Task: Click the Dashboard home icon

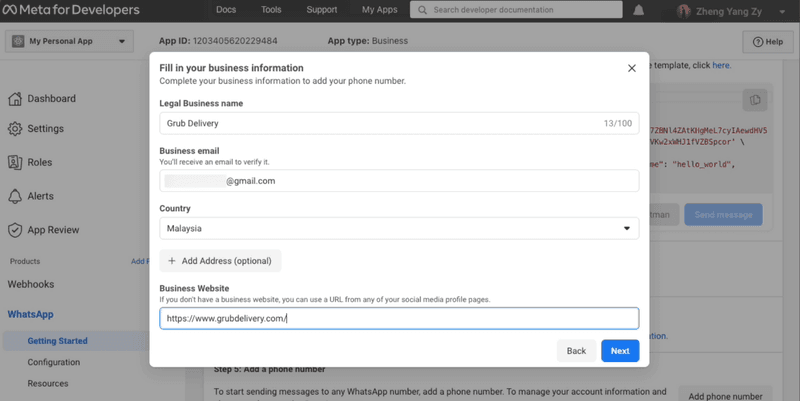Action: 15,98
